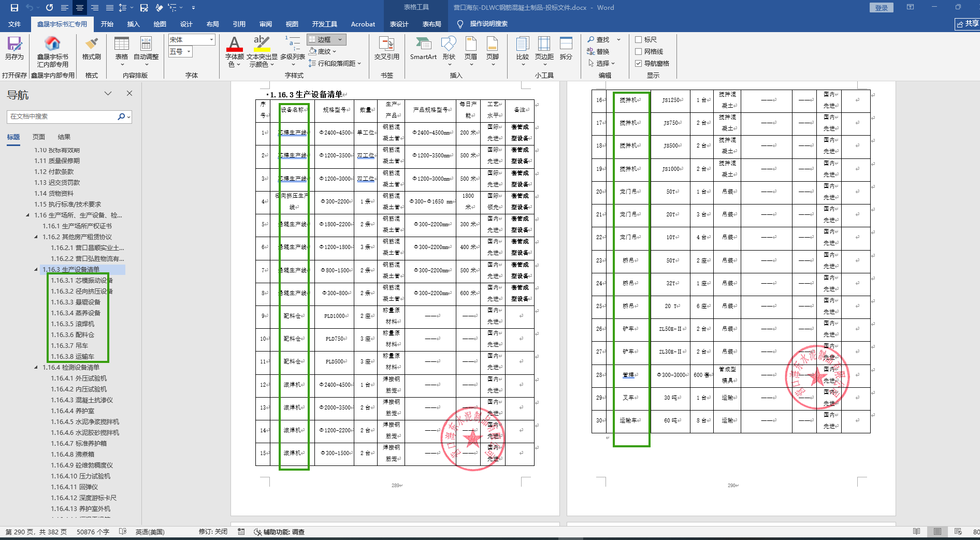Viewport: 980px width, 540px height.
Task: Apply the yellow 文本突出显示颜色 highlight
Action: point(262,45)
